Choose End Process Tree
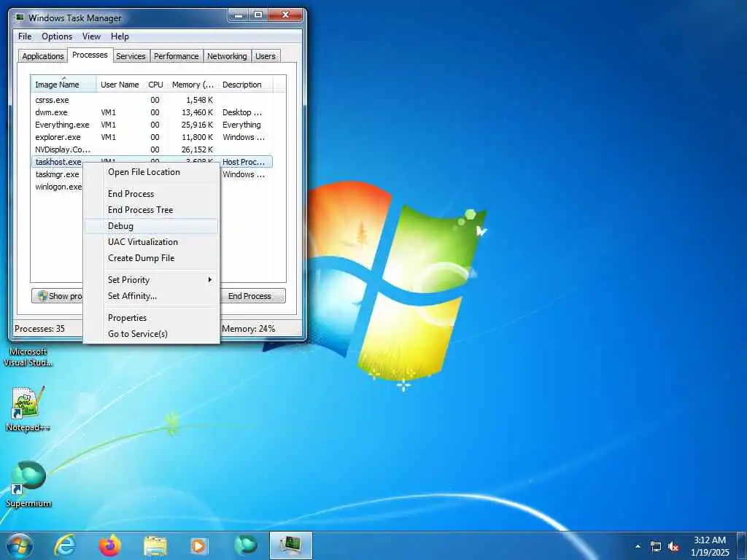747x560 pixels. (152, 210)
